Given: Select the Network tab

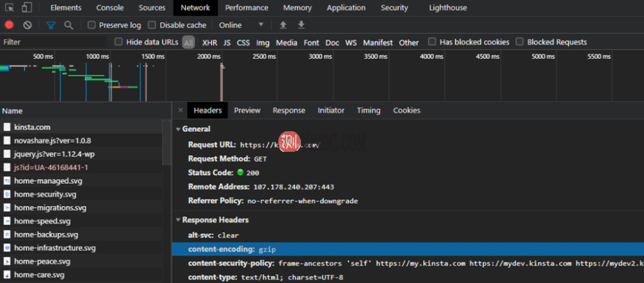Looking at the screenshot, I should [x=196, y=8].
